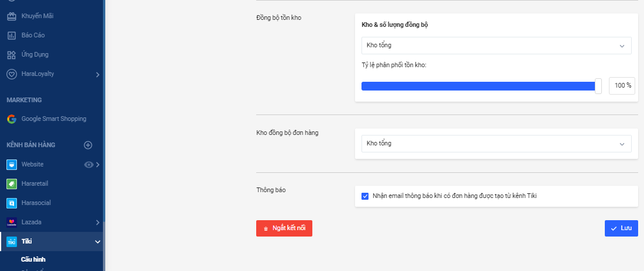This screenshot has height=271, width=644.
Task: Click the Báo Cáo chart icon
Action: [x=11, y=36]
